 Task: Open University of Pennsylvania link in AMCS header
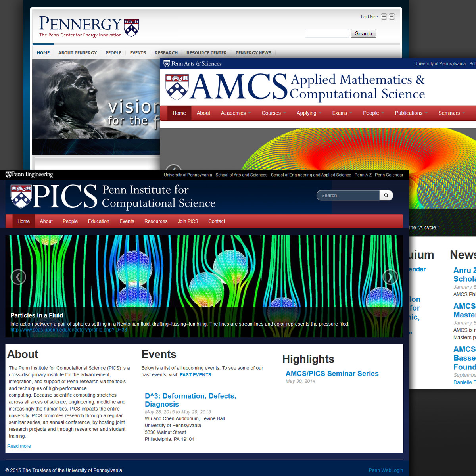point(440,64)
